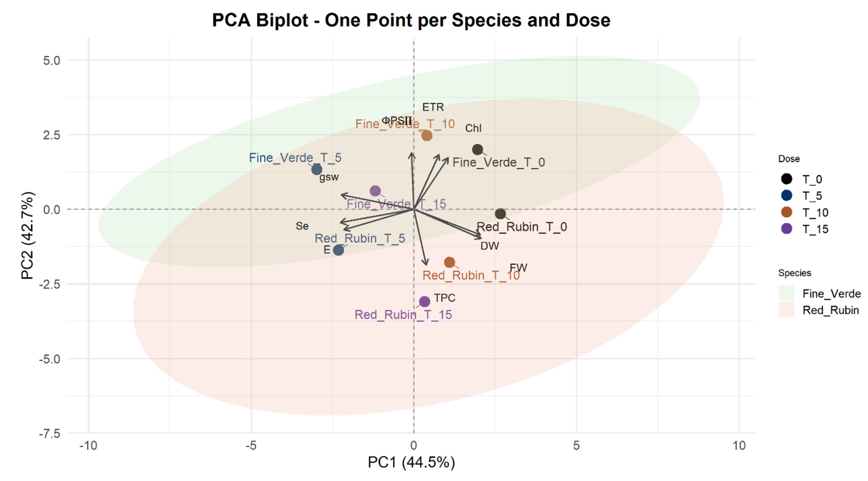
Task: Click the Red_Rubin pink legend swatch
Action: 786,310
